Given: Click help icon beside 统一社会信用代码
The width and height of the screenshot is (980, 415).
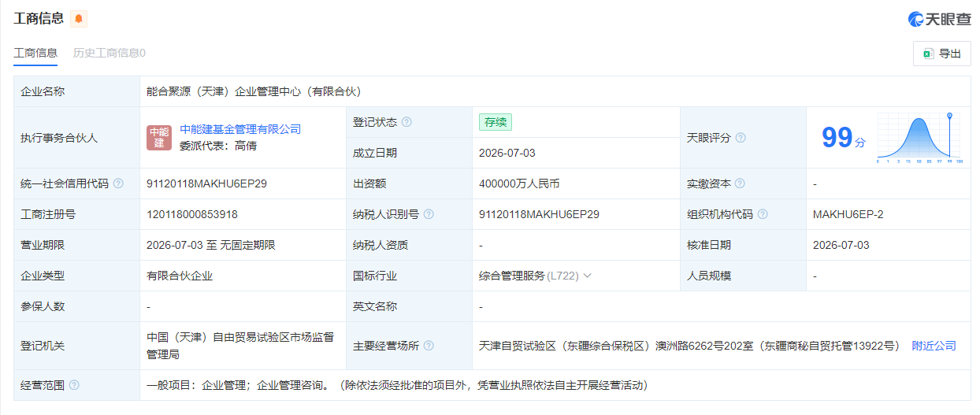Looking at the screenshot, I should (x=118, y=183).
